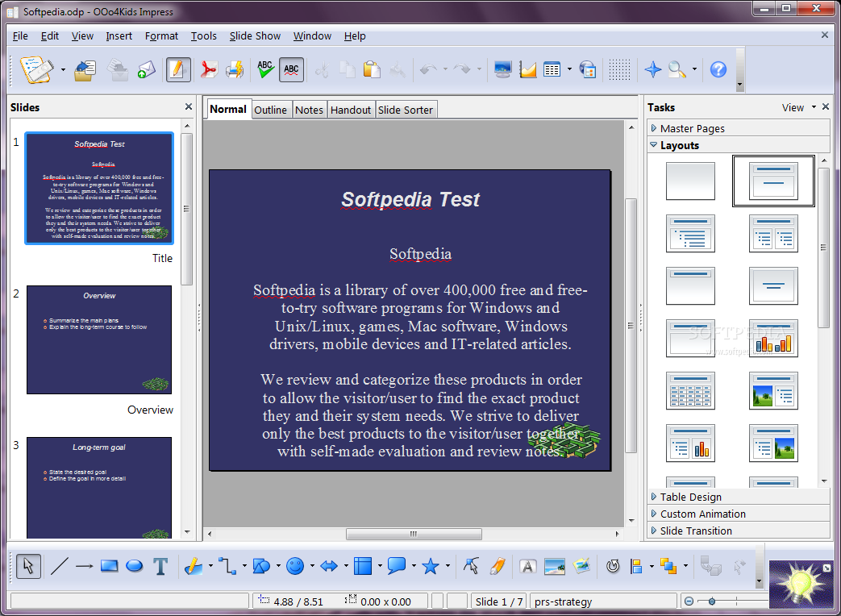
Task: Toggle the display grid icon
Action: tap(619, 69)
